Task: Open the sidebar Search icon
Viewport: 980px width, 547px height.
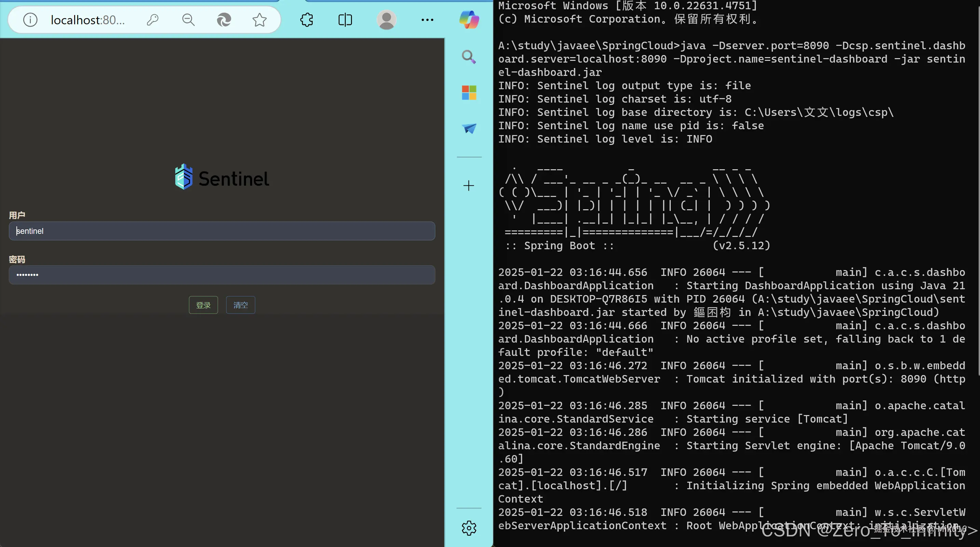Action: [469, 57]
